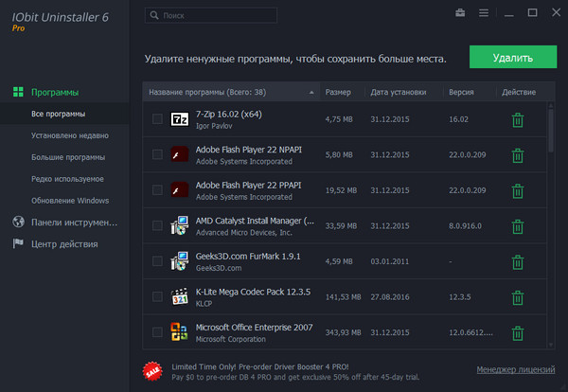Image resolution: width=568 pixels, height=392 pixels.
Task: Expand the Панели инструментов section
Action: tap(64, 223)
